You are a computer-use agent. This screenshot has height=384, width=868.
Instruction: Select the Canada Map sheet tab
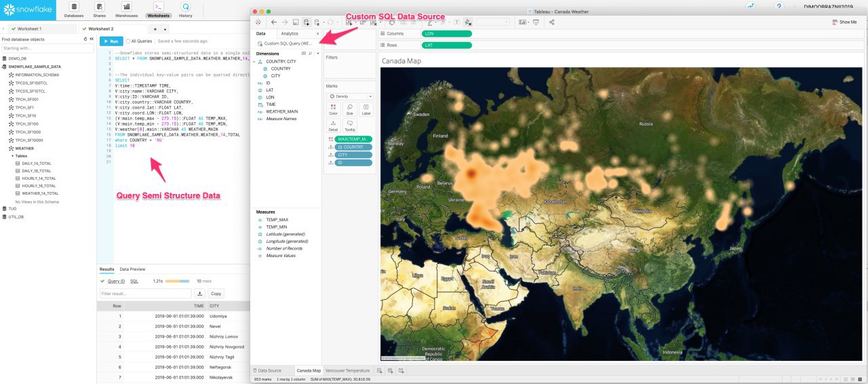point(309,370)
